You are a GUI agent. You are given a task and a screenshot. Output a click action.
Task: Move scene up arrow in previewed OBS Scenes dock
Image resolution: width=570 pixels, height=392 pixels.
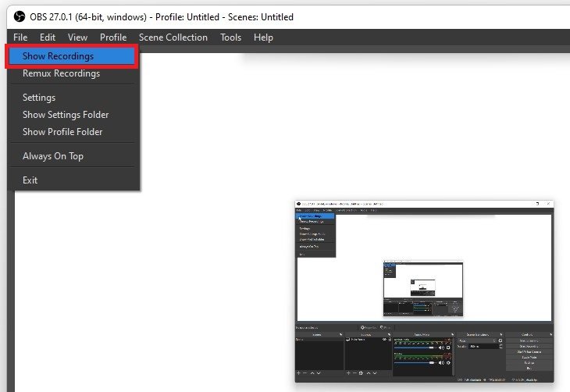pos(312,373)
